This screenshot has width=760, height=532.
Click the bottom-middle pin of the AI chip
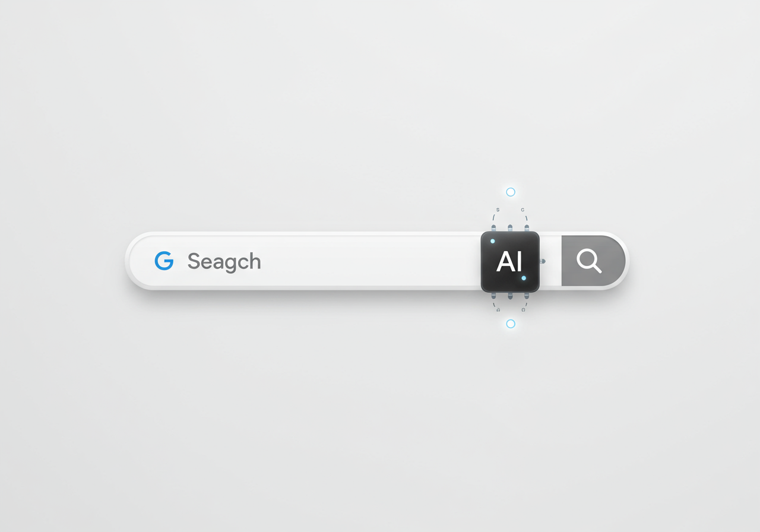coord(510,295)
